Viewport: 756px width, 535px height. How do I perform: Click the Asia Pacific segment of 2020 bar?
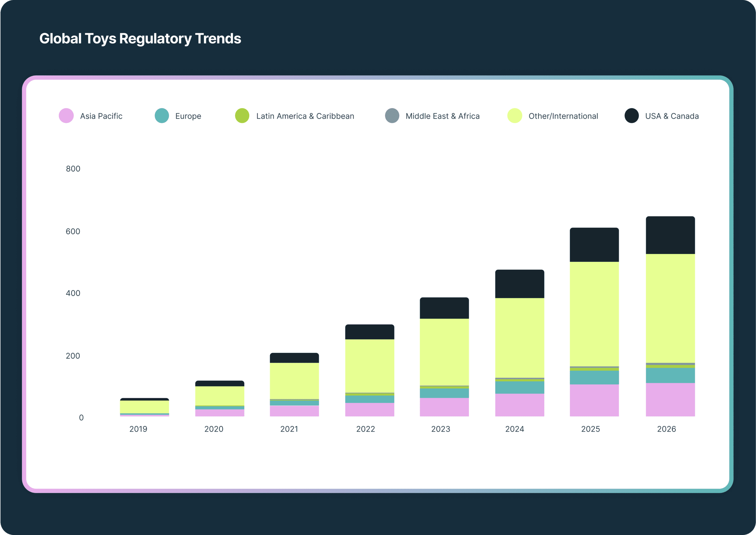tap(220, 413)
